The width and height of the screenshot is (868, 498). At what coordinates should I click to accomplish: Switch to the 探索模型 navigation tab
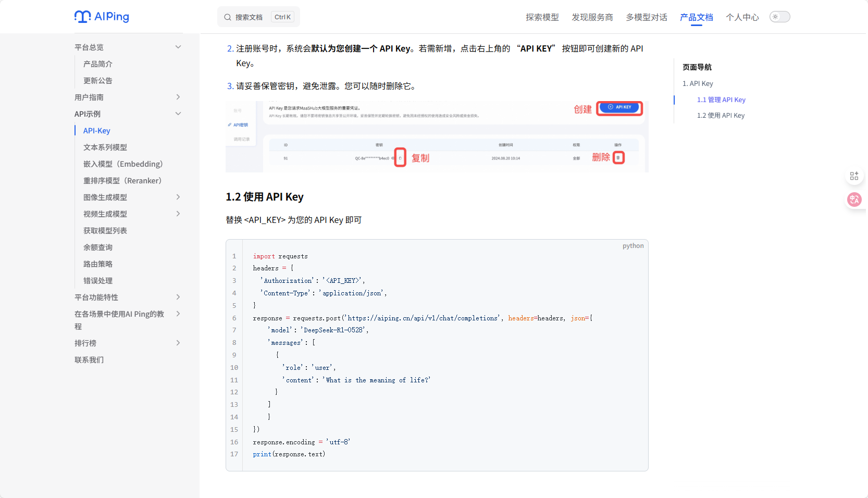[x=542, y=17]
